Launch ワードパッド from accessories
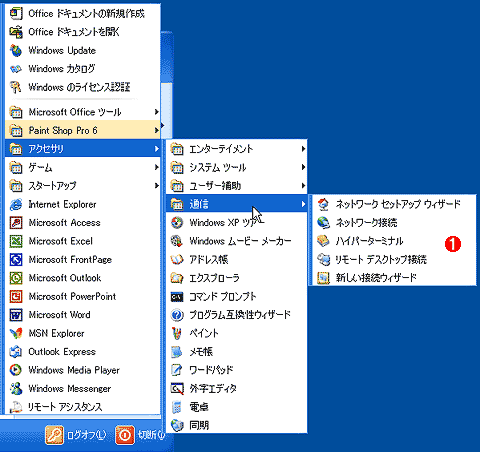 coord(236,370)
